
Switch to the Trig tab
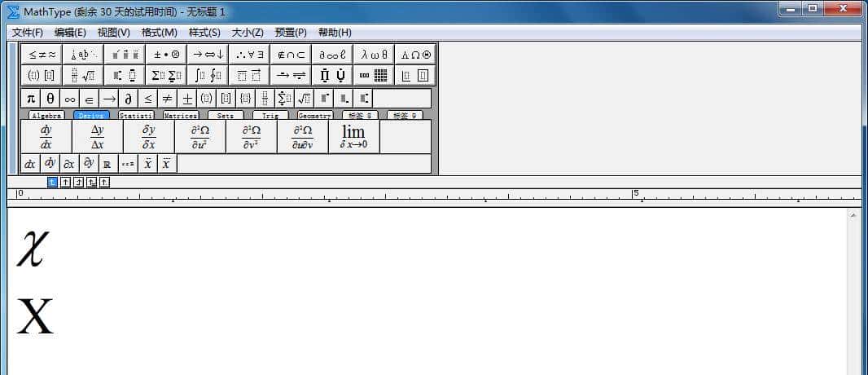point(270,115)
